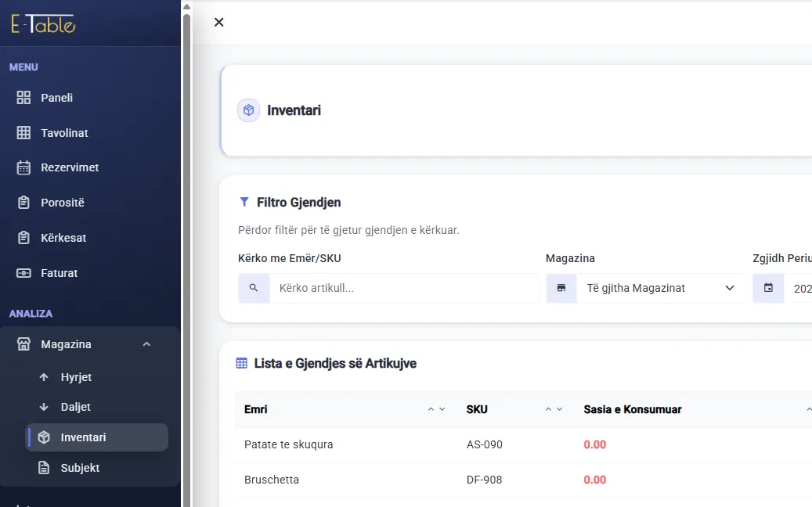Click SKU value DF-908
Image resolution: width=812 pixels, height=507 pixels.
484,480
